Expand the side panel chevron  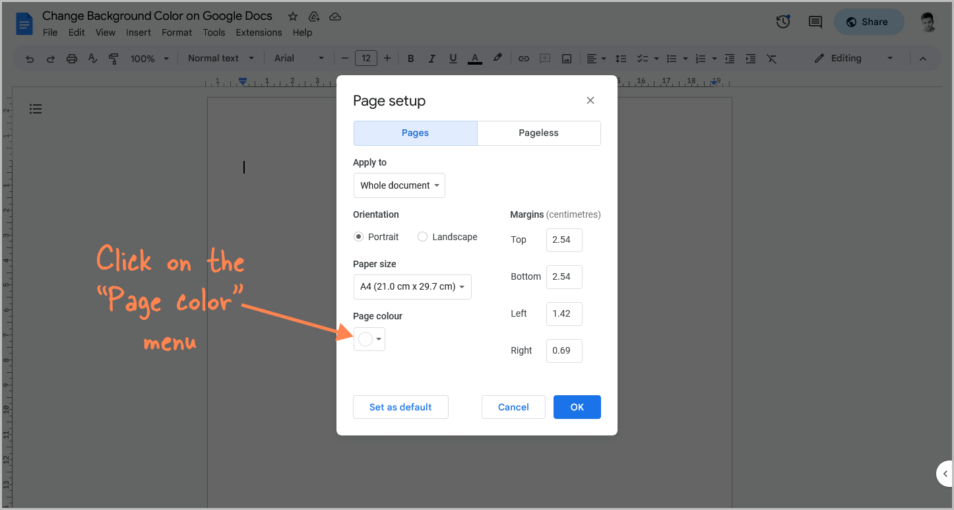(x=945, y=473)
